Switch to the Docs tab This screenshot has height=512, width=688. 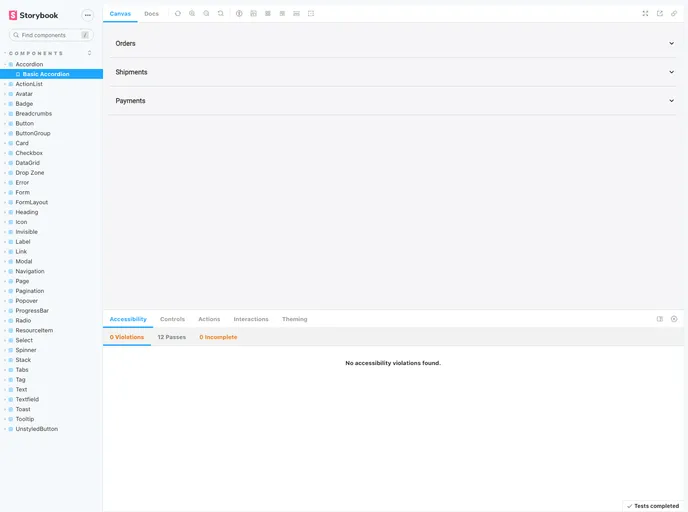pos(151,13)
